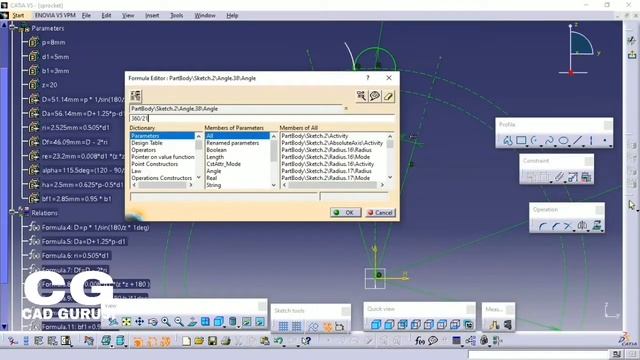Screen dimensions: 640x360
Task: Open the File menu
Action: point(86,16)
